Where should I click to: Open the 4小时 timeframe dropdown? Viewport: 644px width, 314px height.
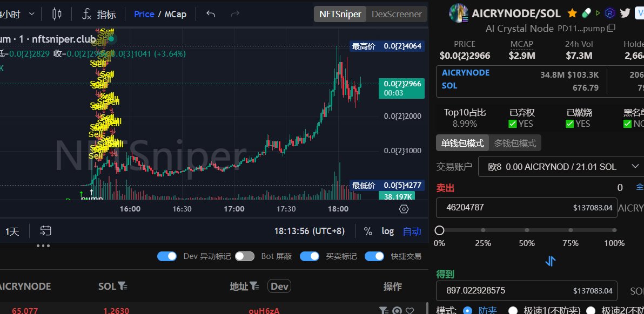(x=16, y=13)
